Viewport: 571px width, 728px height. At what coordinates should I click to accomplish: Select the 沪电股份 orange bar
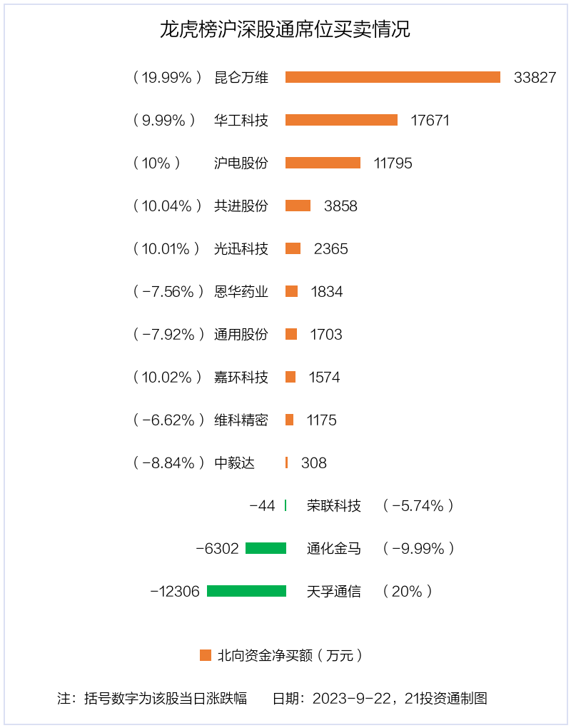click(x=323, y=163)
